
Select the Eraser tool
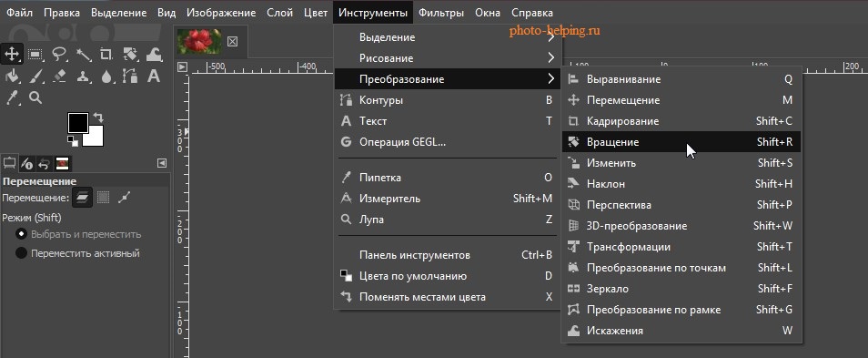59,76
